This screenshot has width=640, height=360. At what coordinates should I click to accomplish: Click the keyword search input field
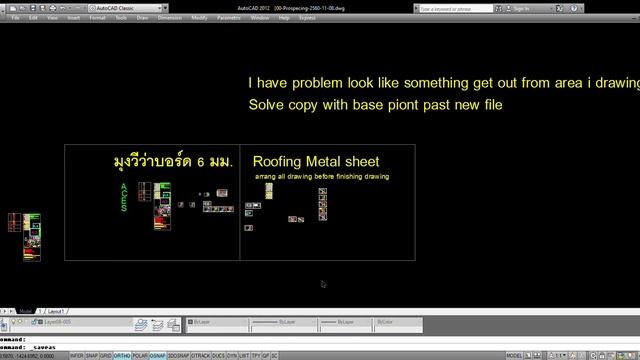(456, 9)
